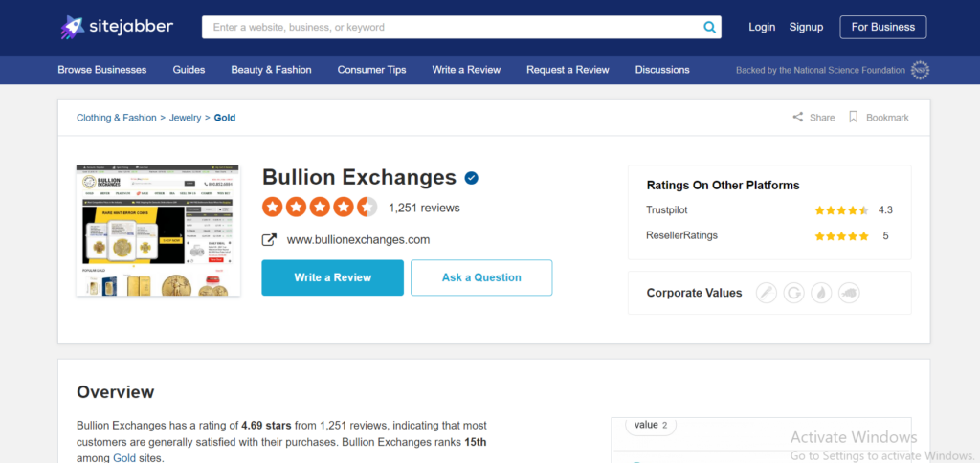The image size is (980, 463).
Task: Click the Ratings On Other Platforms heading
Action: tap(724, 186)
